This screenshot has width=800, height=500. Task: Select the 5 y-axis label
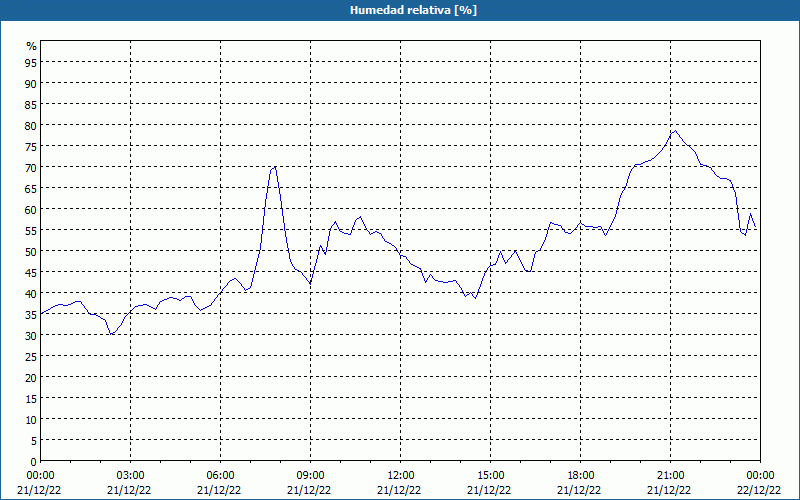[x=34, y=440]
